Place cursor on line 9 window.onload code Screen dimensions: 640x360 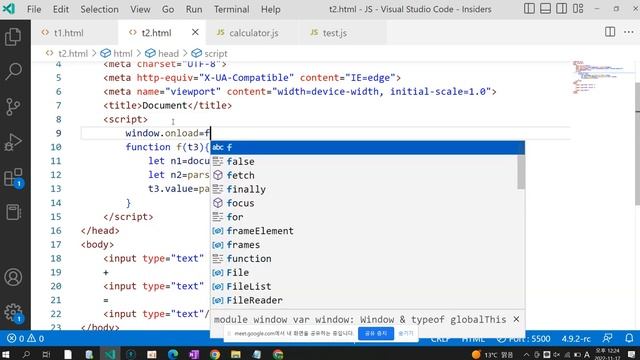pos(167,133)
